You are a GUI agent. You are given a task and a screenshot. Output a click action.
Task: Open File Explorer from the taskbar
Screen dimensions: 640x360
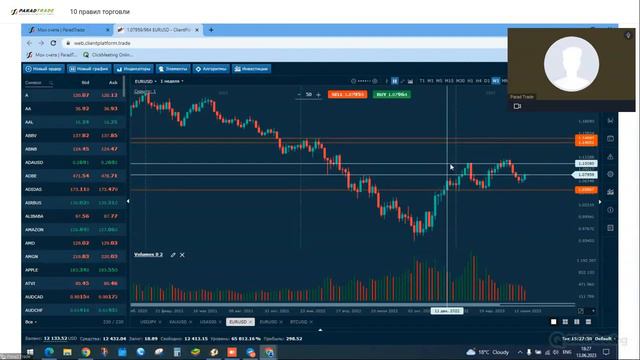67,352
